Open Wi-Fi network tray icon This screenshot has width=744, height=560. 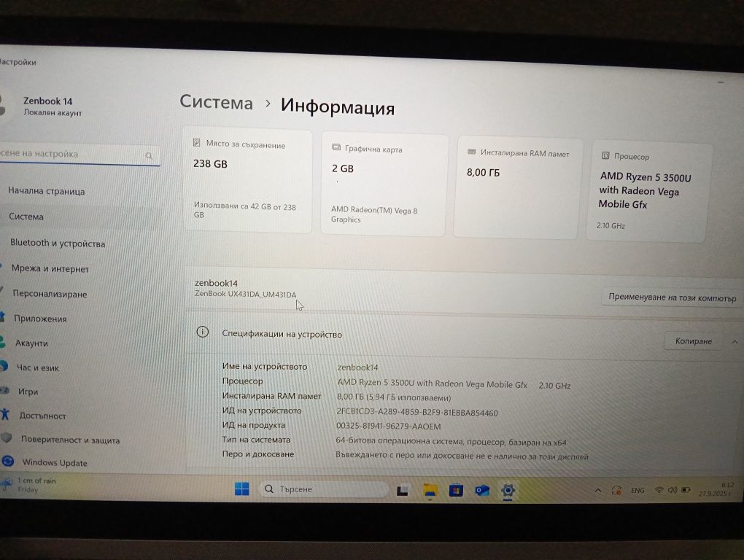point(659,490)
